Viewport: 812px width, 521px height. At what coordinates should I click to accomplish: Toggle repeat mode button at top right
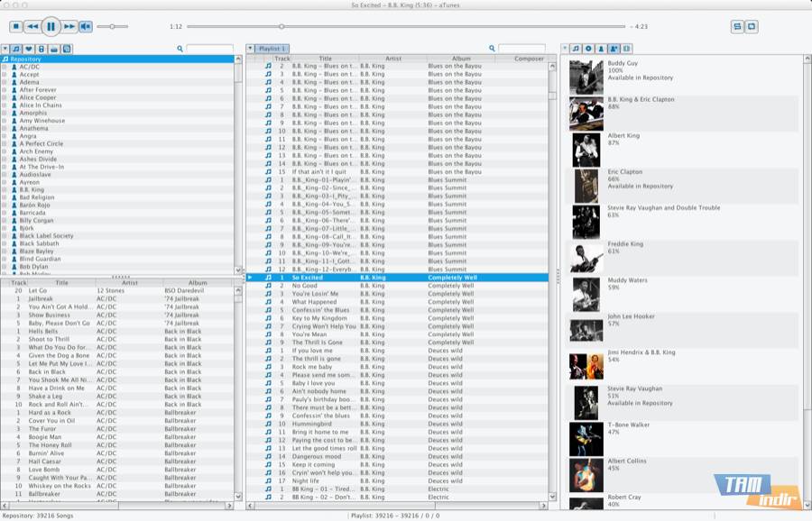point(752,27)
